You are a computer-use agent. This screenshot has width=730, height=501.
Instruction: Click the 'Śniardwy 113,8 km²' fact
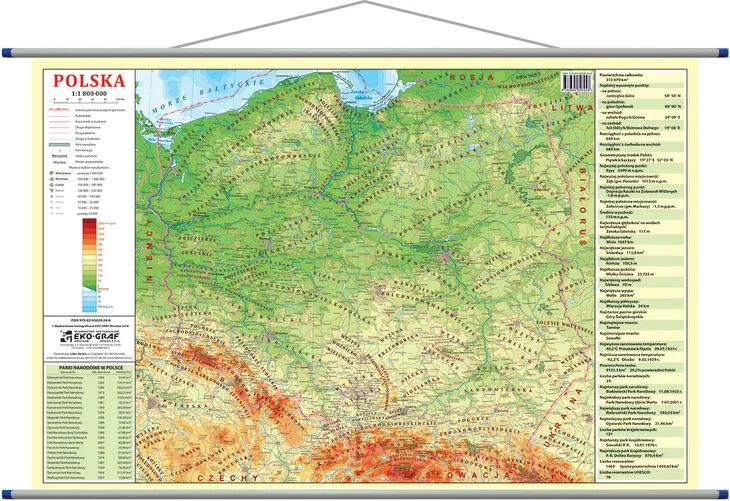click(x=625, y=252)
